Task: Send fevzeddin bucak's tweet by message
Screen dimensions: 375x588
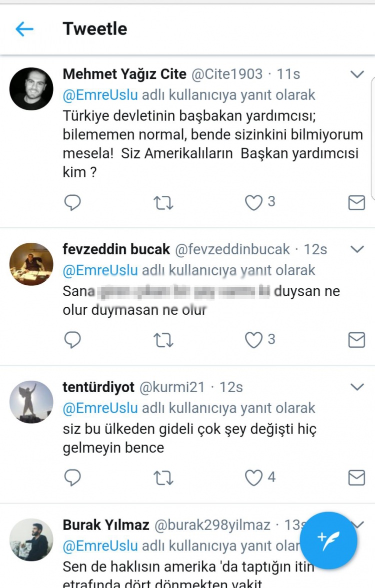Action: (x=356, y=340)
